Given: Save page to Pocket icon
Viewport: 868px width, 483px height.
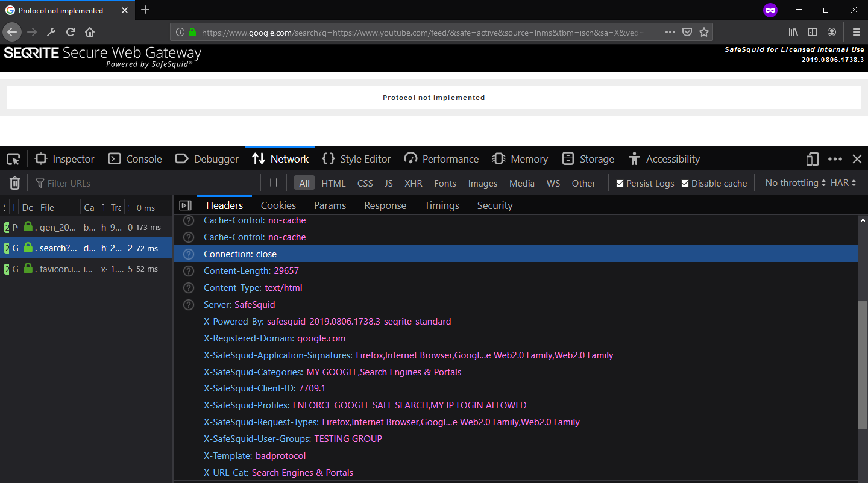Looking at the screenshot, I should (687, 32).
